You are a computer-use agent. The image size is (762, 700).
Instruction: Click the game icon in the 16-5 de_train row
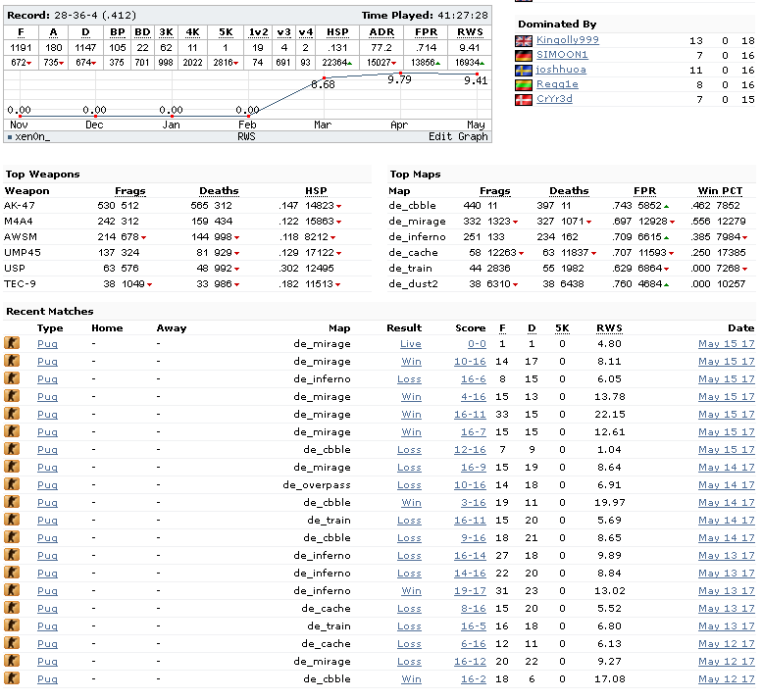click(x=12, y=625)
